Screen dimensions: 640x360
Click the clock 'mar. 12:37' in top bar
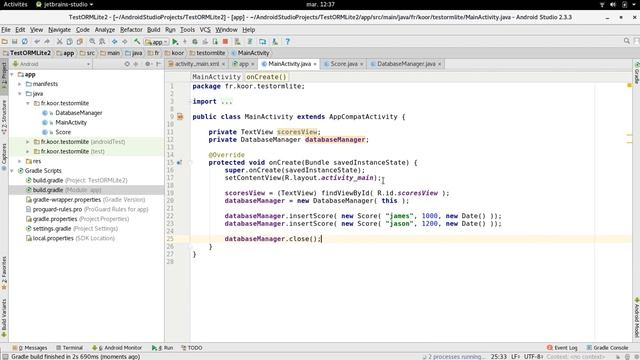320,4
